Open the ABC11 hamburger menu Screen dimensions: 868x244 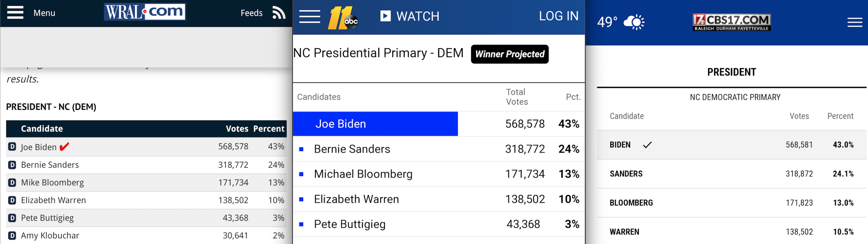(x=310, y=16)
